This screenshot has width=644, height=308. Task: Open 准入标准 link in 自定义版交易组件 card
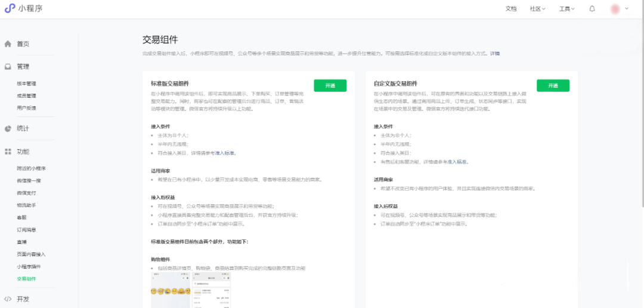457,162
